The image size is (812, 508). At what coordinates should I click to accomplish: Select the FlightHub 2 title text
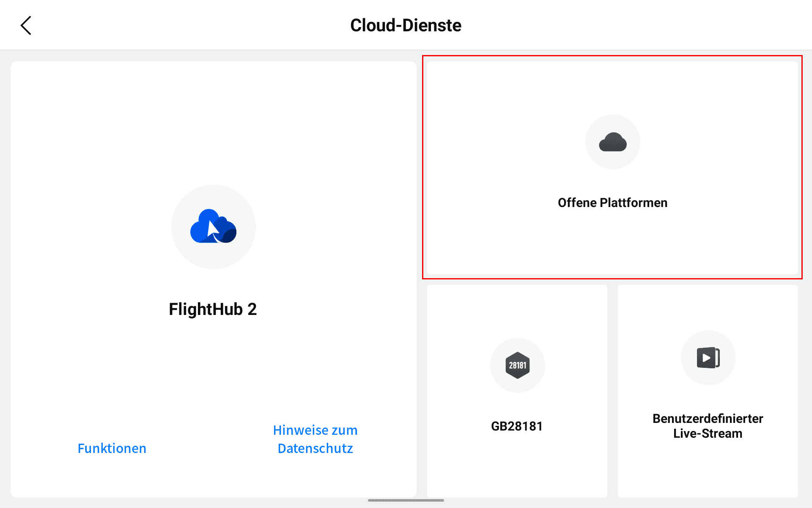(x=213, y=309)
